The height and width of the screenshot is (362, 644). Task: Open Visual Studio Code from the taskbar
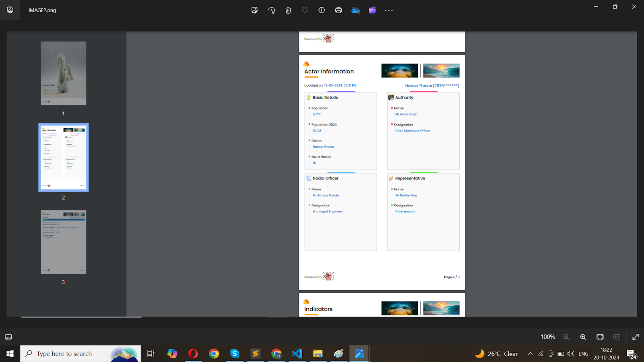(297, 354)
